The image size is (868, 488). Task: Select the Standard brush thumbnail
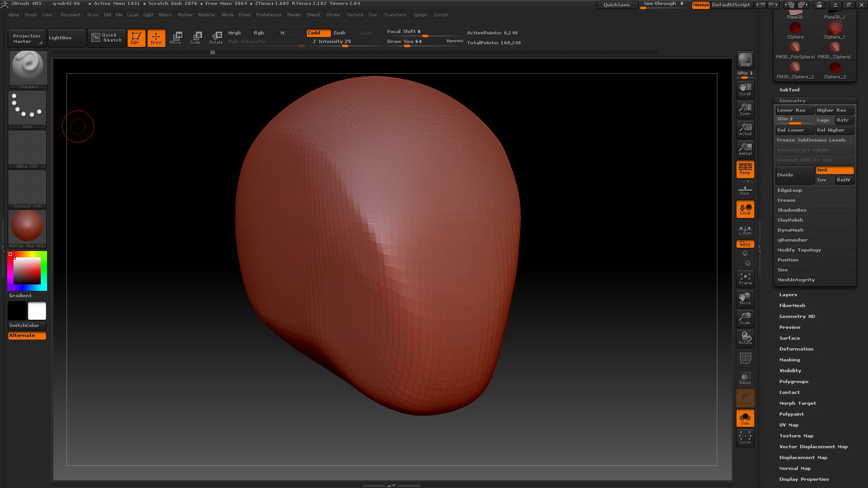(x=28, y=69)
